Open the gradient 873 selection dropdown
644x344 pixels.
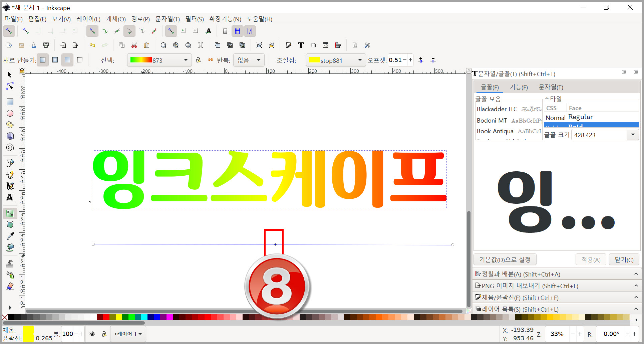159,60
